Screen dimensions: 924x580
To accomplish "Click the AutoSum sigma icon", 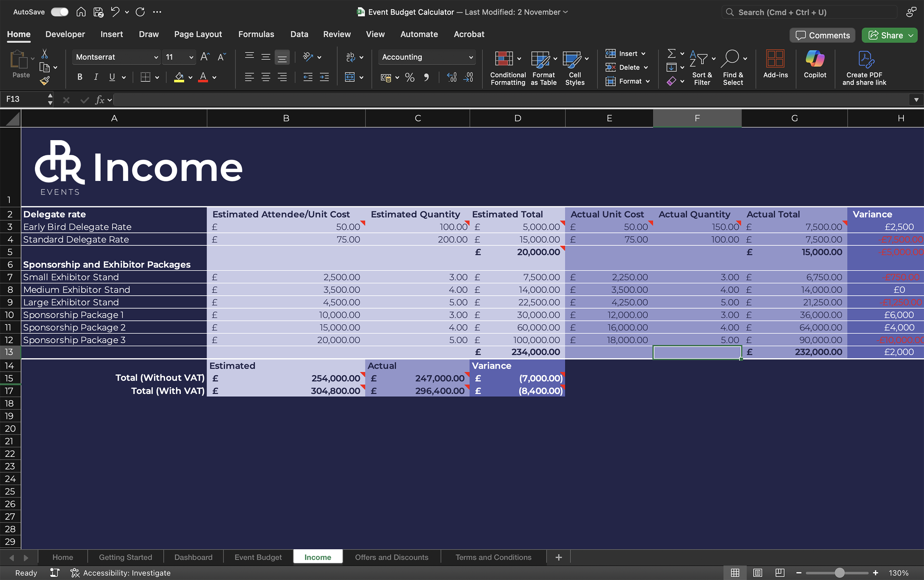I will [671, 53].
